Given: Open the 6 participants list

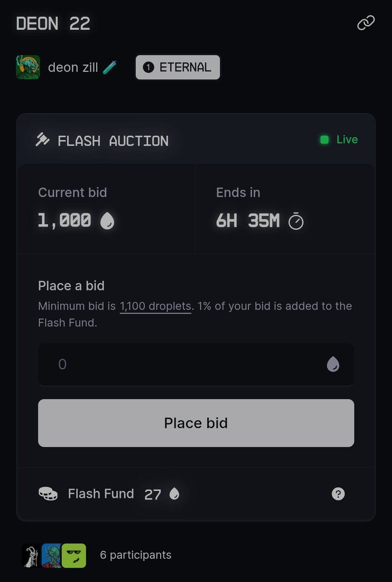Looking at the screenshot, I should (x=135, y=555).
